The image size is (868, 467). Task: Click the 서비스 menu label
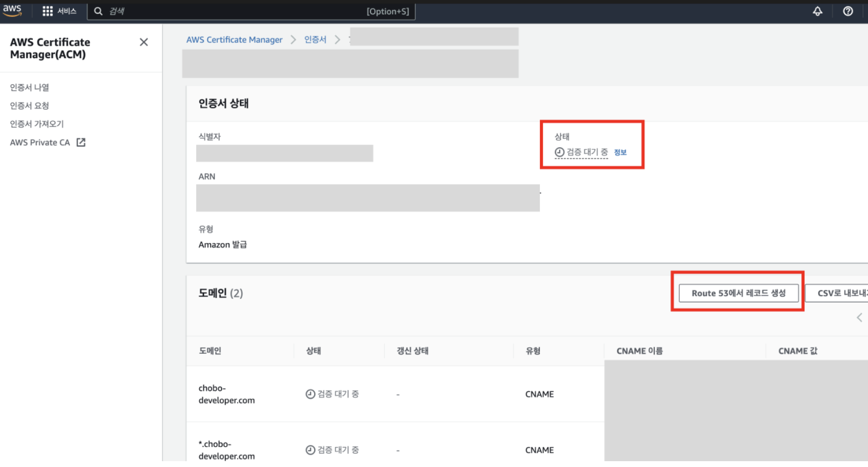67,11
